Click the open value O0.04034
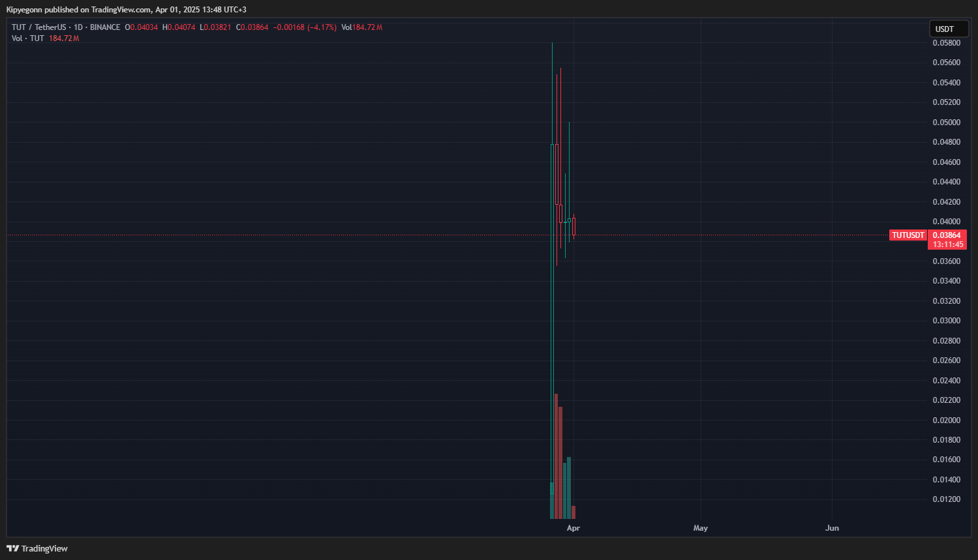This screenshot has width=978, height=560. click(x=142, y=27)
